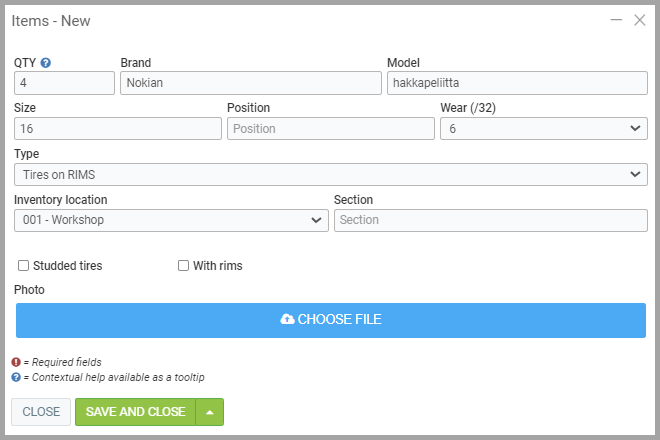660x440 pixels.
Task: Minimize the Items - New dialog
Action: click(x=616, y=20)
